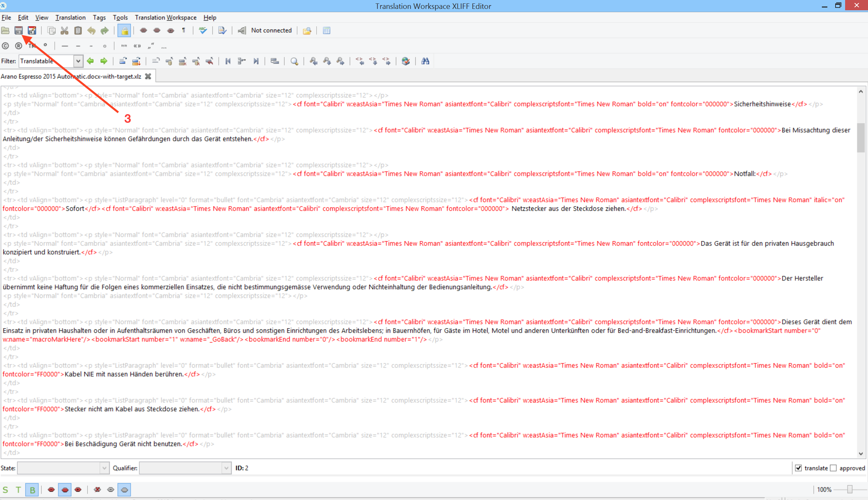Click the scissors cut icon
The height and width of the screenshot is (500, 868).
tap(64, 30)
